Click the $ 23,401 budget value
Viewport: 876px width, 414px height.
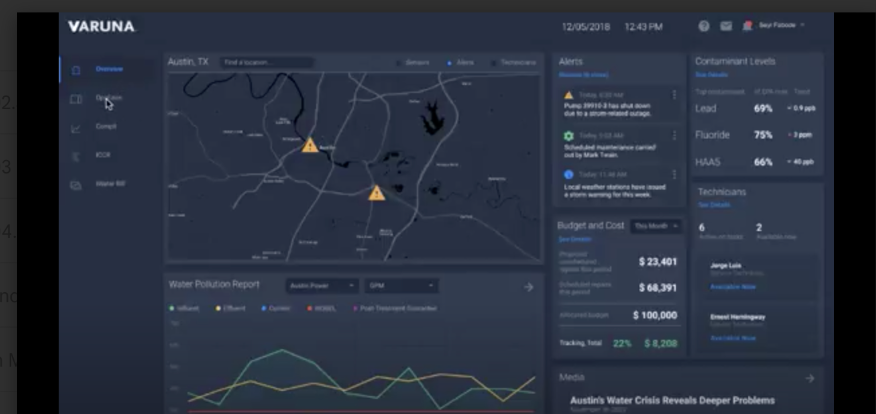pyautogui.click(x=658, y=261)
